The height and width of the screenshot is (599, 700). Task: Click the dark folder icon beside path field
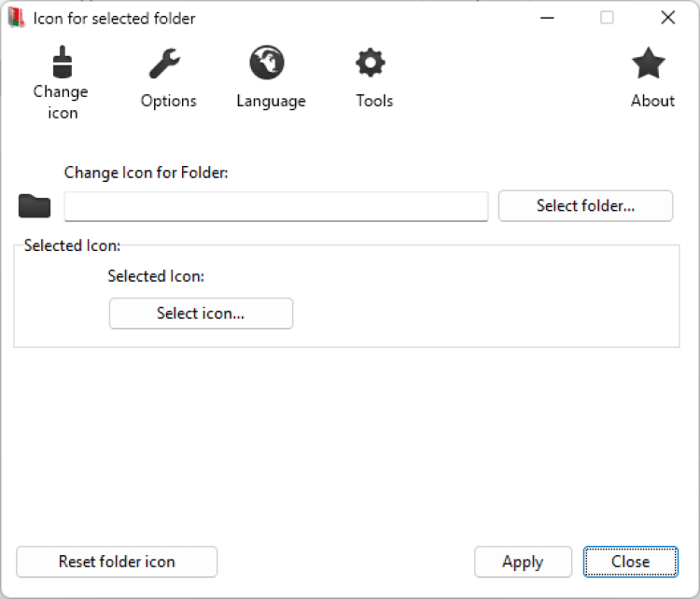point(35,205)
